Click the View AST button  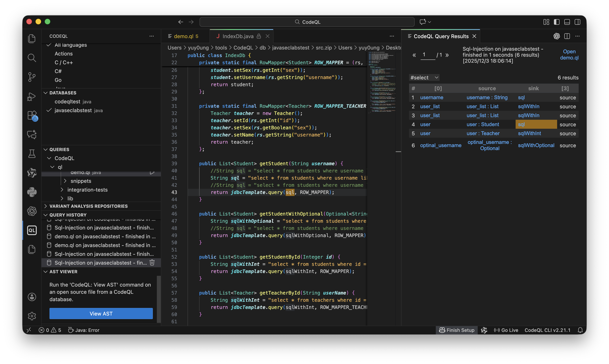click(x=101, y=314)
